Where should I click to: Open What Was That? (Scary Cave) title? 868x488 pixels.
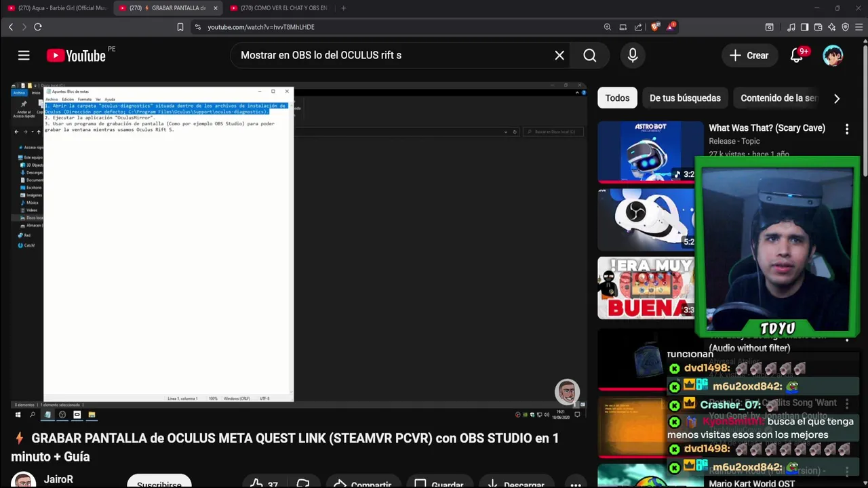(767, 128)
